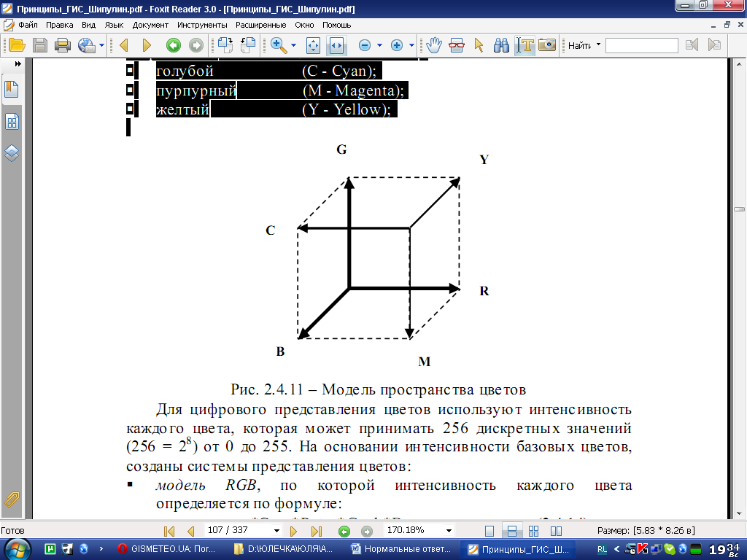Switch to Facing pages layout

pyautogui.click(x=556, y=531)
